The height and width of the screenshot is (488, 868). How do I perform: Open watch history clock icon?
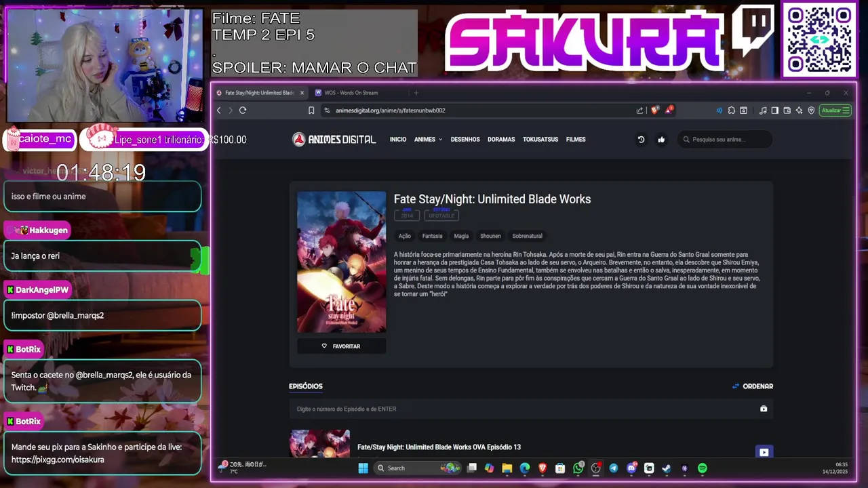click(641, 140)
